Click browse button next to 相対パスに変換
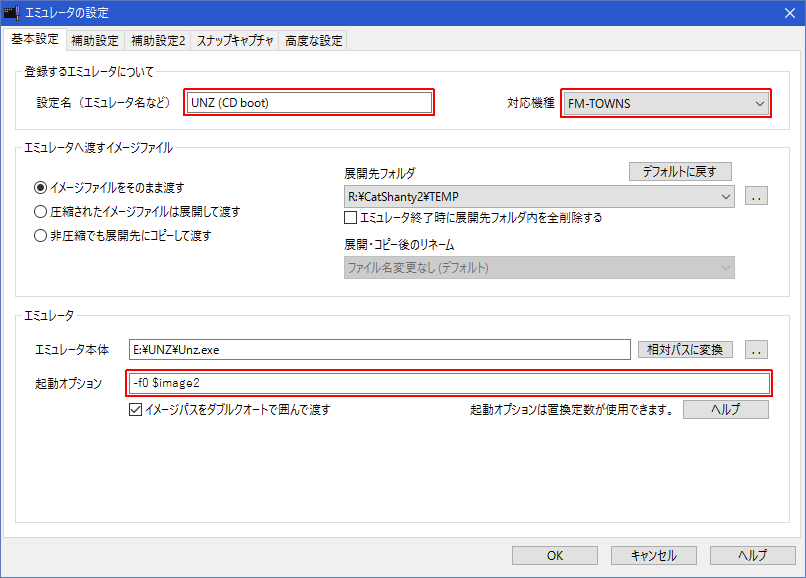This screenshot has height=578, width=806. 757,349
